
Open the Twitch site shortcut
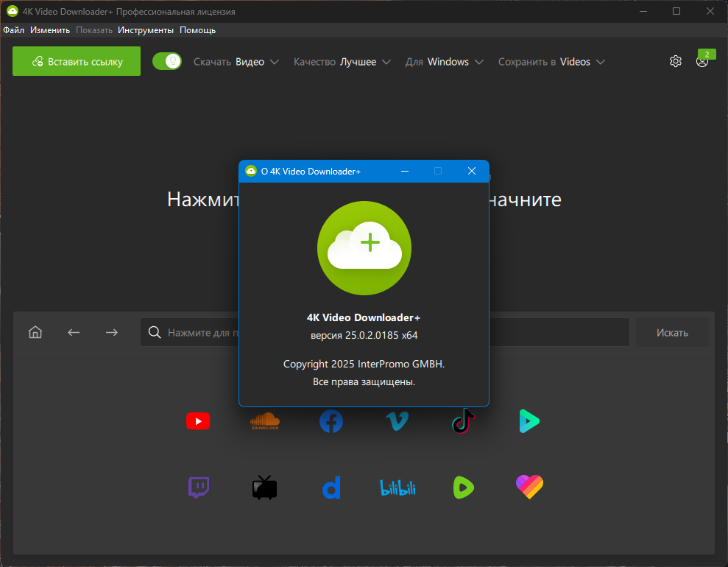[x=199, y=487]
